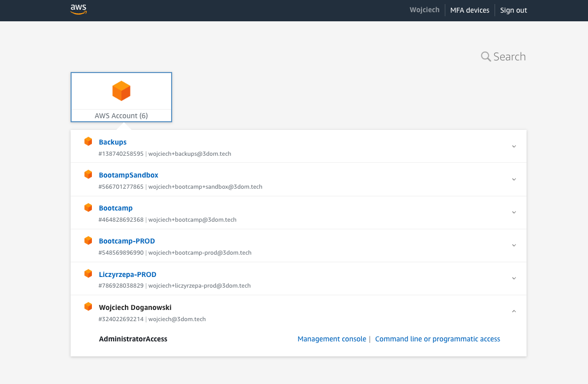The height and width of the screenshot is (384, 588).
Task: Click email wojciech+backups@3dom.tech
Action: tap(190, 154)
